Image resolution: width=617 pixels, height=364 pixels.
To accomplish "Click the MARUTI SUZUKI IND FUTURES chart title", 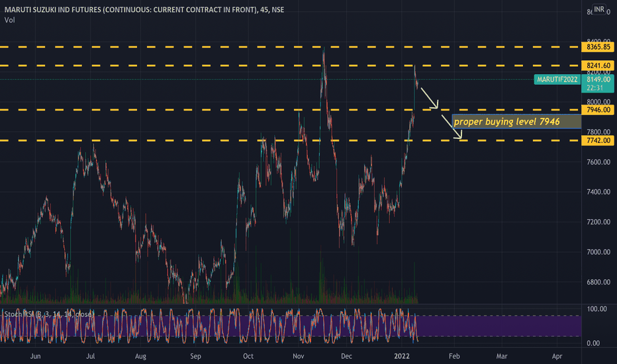I will [144, 9].
